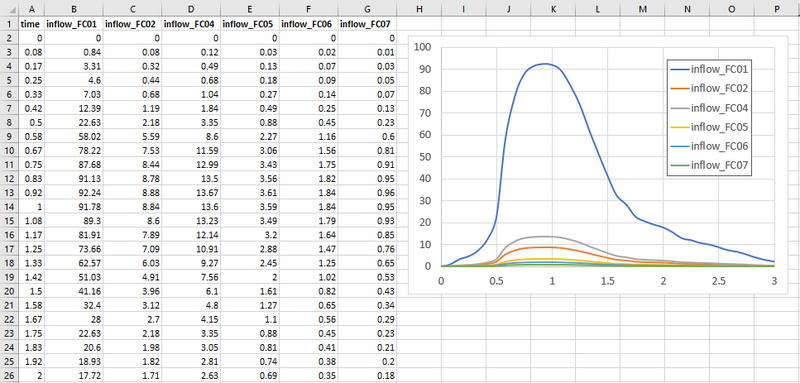The image size is (800, 383).
Task: Select column P header
Action: tap(777, 9)
